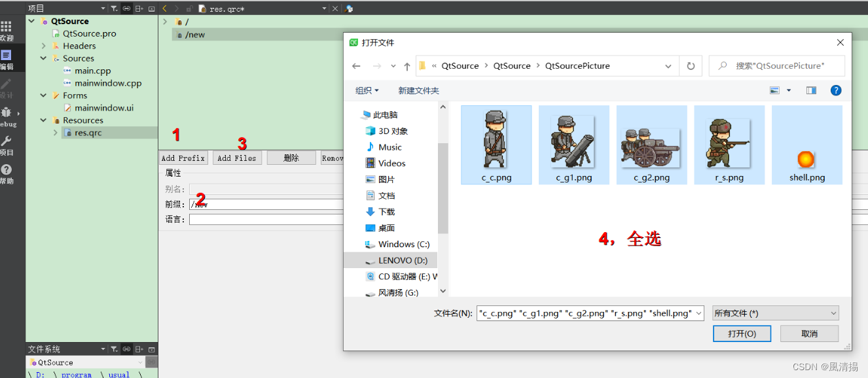Open the 项目 (Projects) wrench mode
The width and height of the screenshot is (868, 378).
[x=7, y=145]
